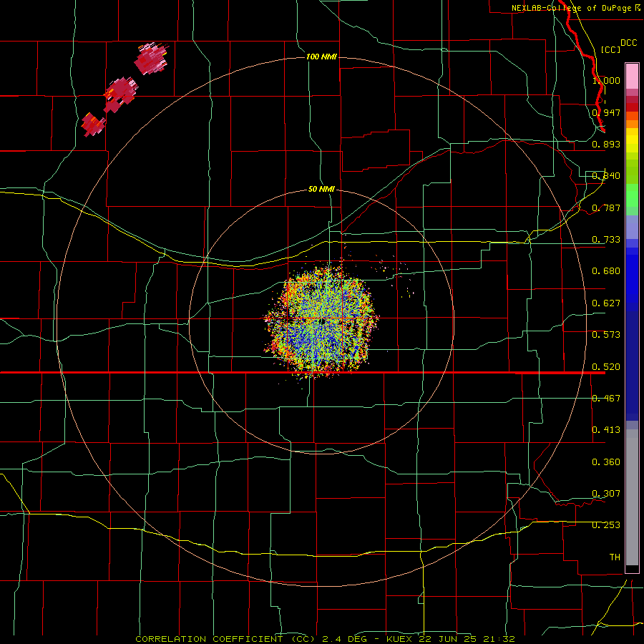This screenshot has width=644, height=644.
Task: Pick the gray segment of the color scale
Action: click(x=632, y=497)
